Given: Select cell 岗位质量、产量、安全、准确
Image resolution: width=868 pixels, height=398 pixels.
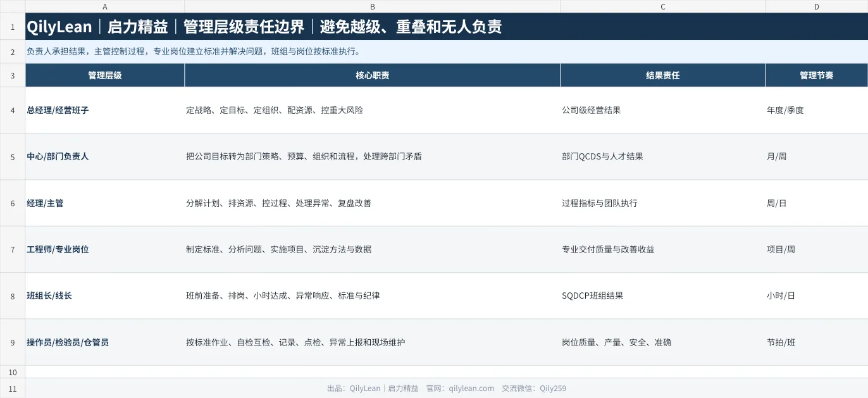Looking at the screenshot, I should coord(663,342).
